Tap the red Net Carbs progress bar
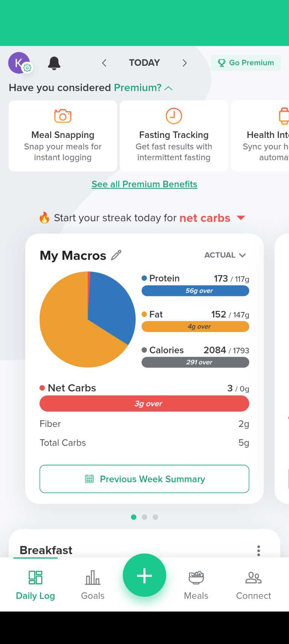 pos(144,404)
